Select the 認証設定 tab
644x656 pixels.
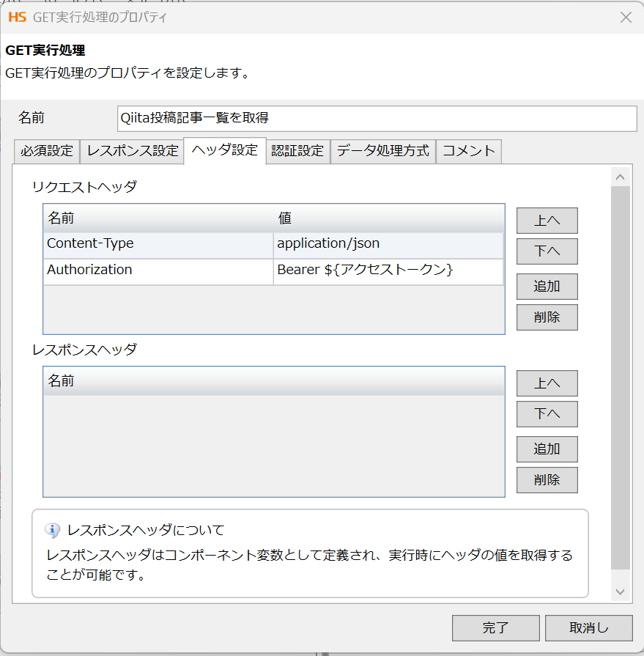(297, 151)
